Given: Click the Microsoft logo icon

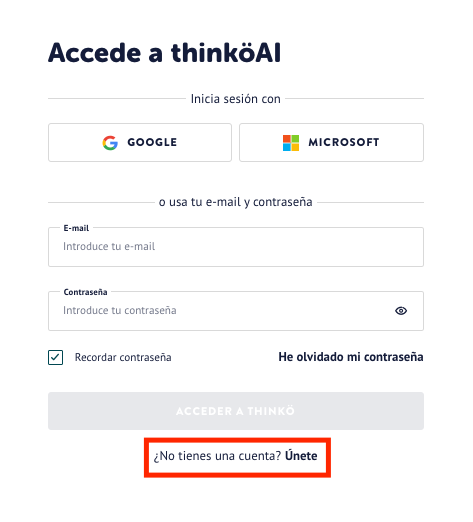Looking at the screenshot, I should (291, 143).
